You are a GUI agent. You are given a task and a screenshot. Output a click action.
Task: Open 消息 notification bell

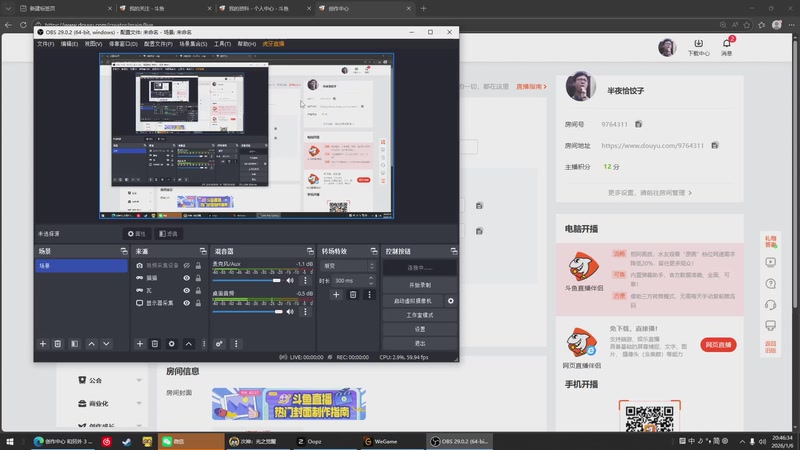point(727,47)
